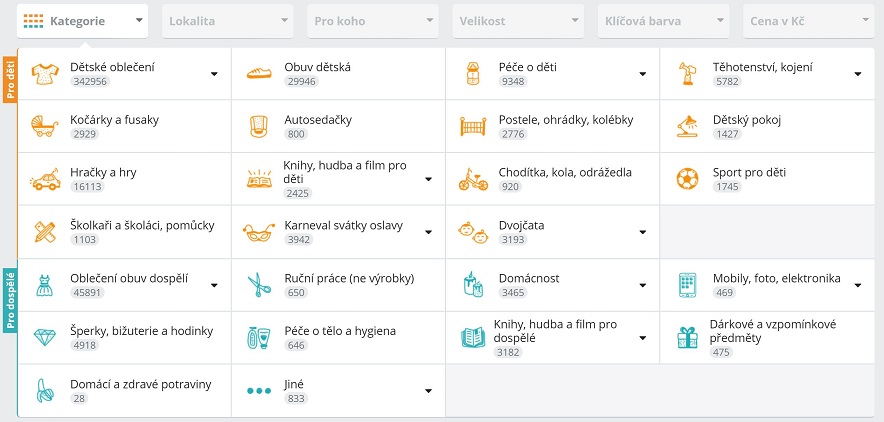Open the Kategorie dropdown

[82, 21]
